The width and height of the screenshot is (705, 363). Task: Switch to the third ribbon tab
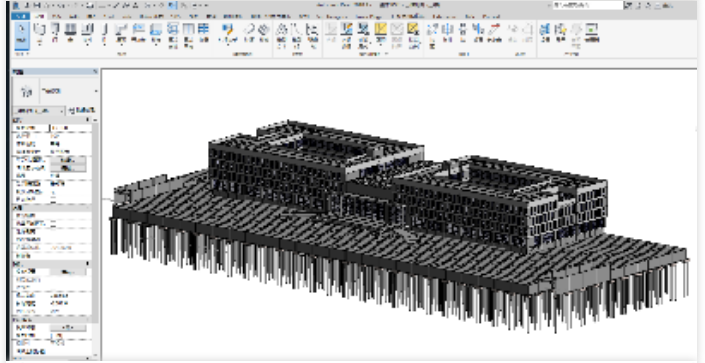pyautogui.click(x=56, y=16)
